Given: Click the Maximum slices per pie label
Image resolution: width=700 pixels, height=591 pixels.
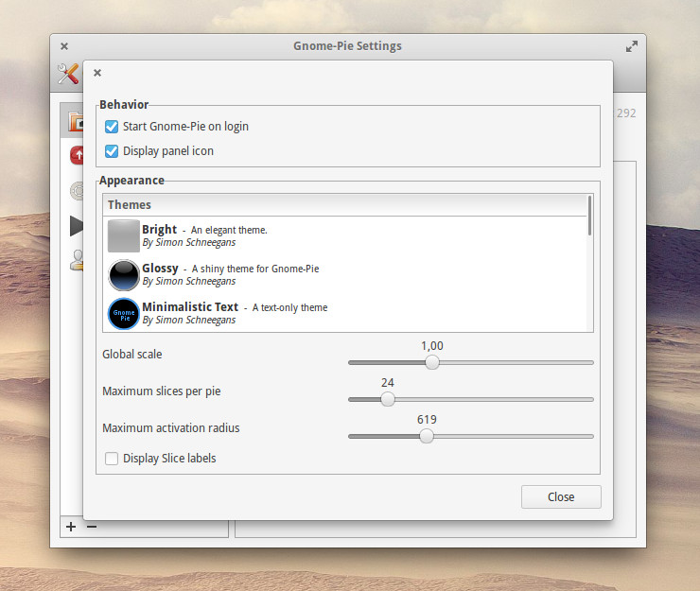Looking at the screenshot, I should click(x=162, y=391).
